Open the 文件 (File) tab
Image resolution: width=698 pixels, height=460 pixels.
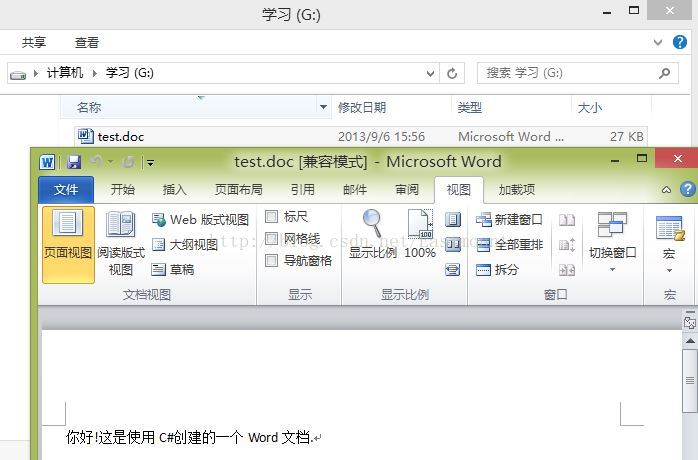click(x=66, y=190)
